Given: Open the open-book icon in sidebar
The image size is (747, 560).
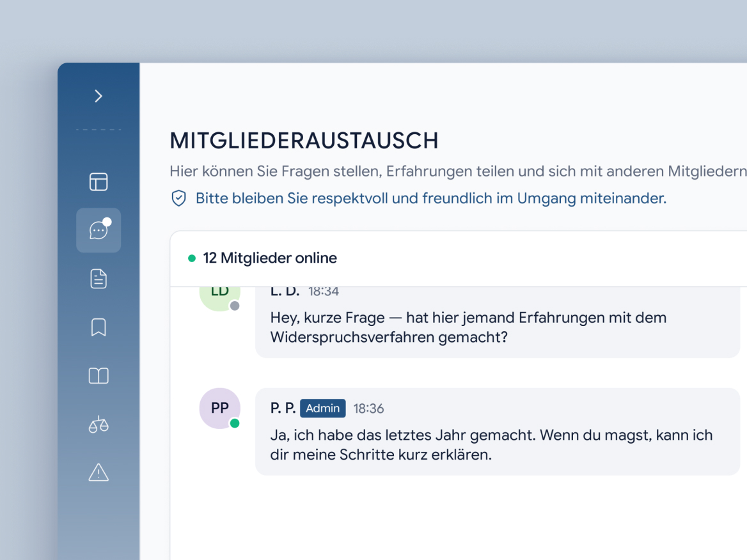Looking at the screenshot, I should (98, 376).
